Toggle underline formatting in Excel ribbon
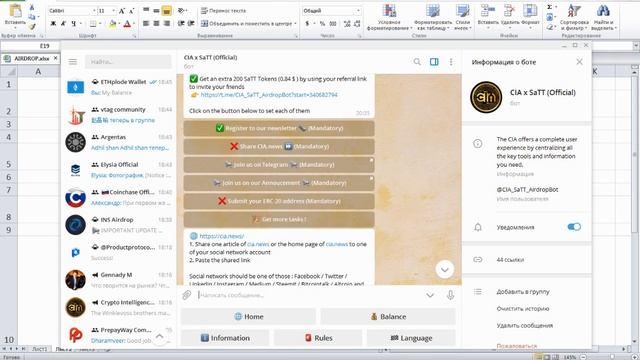Viewport: 640px width, 360px height. pos(73,24)
